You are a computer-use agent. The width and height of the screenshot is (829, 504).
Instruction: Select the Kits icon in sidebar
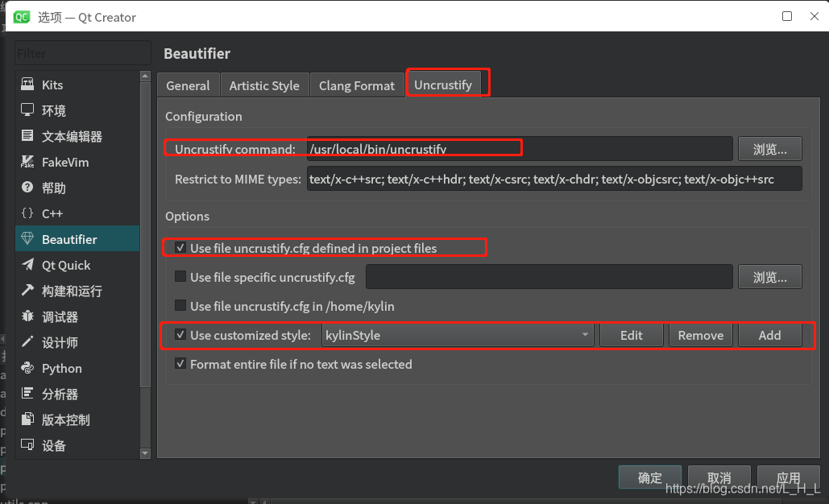[x=27, y=84]
